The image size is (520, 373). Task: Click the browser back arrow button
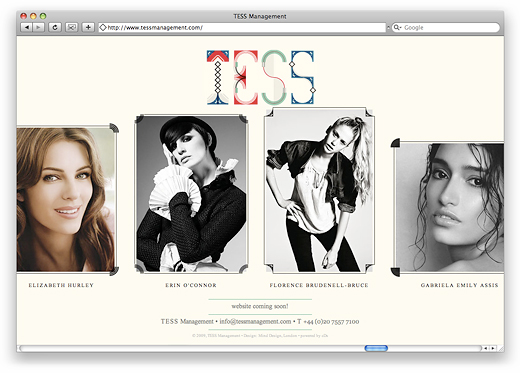(x=27, y=27)
